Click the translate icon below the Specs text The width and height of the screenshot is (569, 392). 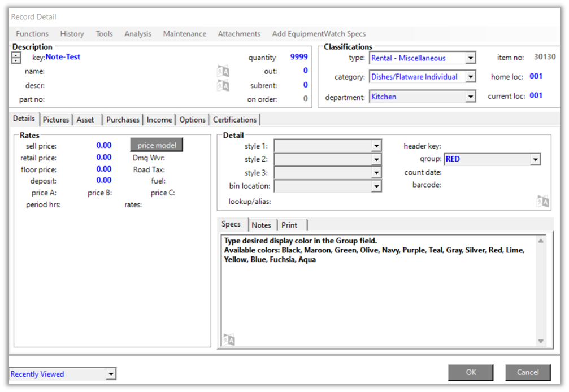[x=229, y=339]
